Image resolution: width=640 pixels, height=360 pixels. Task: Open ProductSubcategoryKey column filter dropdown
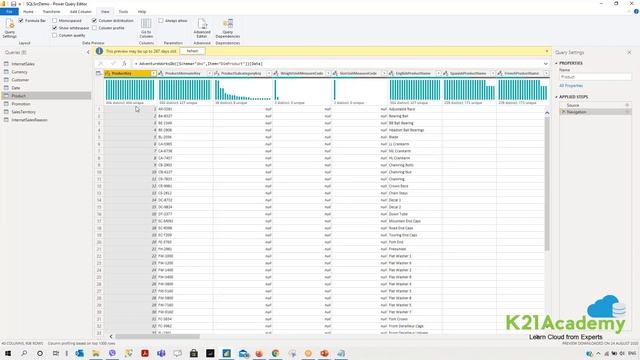pyautogui.click(x=269, y=73)
